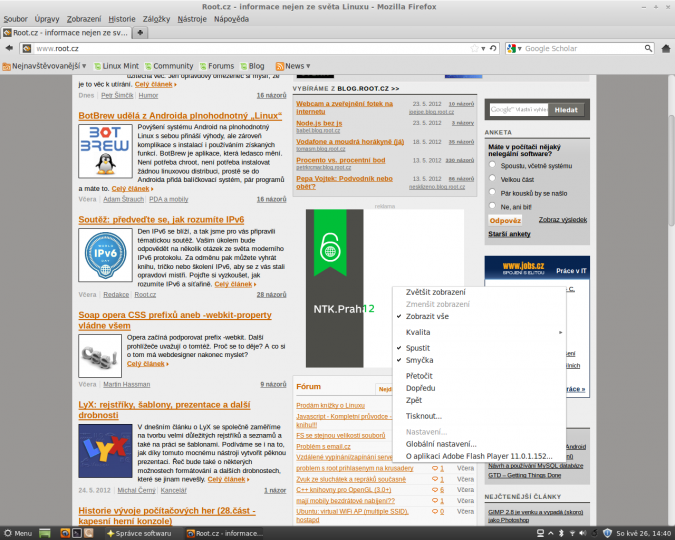Click the Hledat search button
Viewport: 675px width, 540px height.
[566, 110]
